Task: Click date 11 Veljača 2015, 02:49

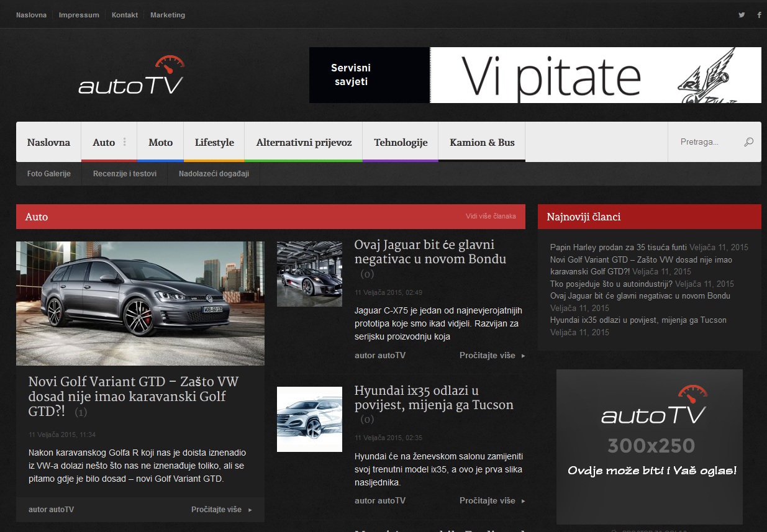Action: point(388,292)
